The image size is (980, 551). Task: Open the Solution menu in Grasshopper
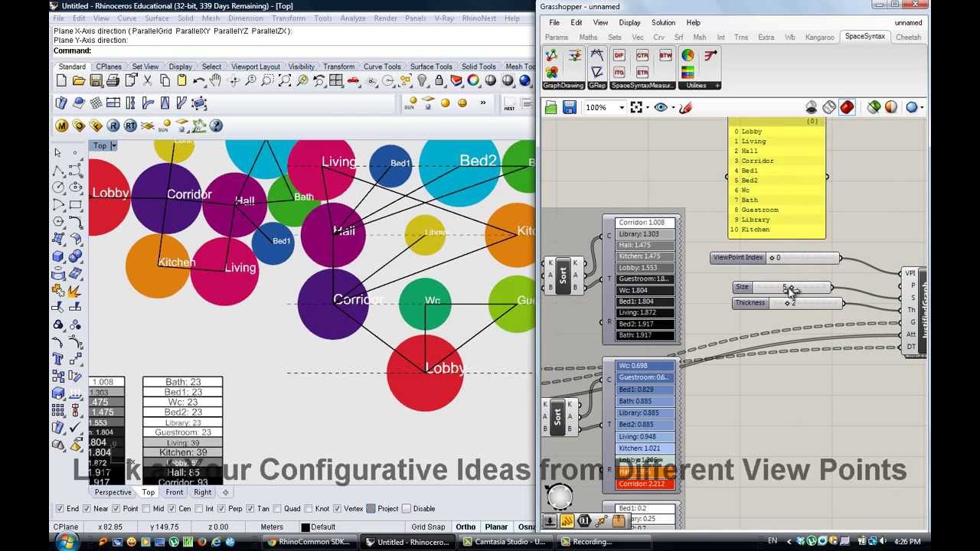(x=663, y=22)
